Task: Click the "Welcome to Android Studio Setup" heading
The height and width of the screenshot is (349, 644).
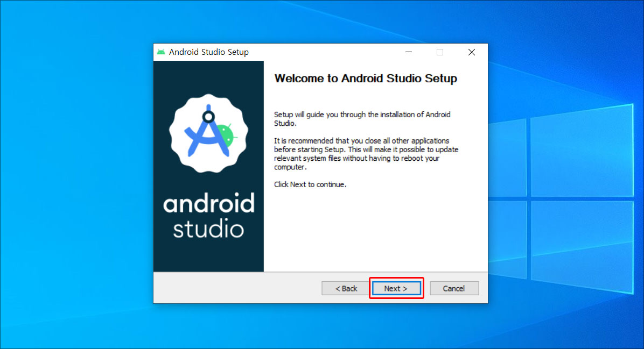Action: point(366,79)
